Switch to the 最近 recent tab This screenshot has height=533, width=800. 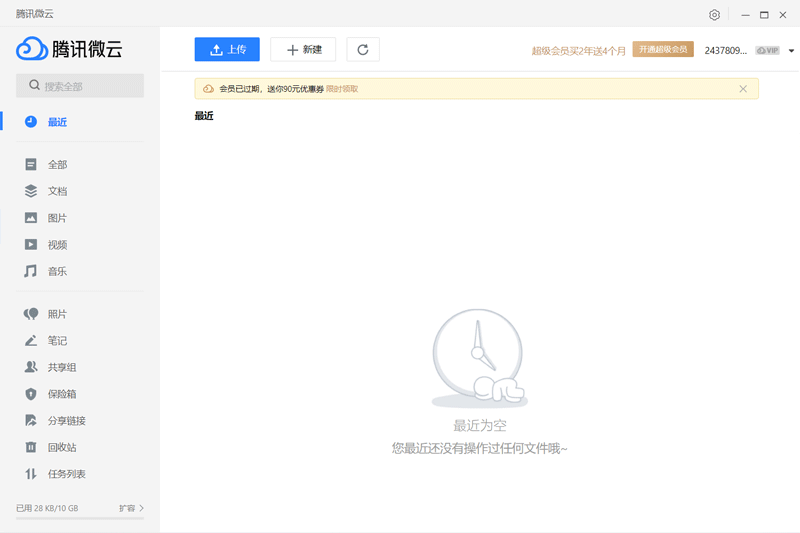(57, 122)
